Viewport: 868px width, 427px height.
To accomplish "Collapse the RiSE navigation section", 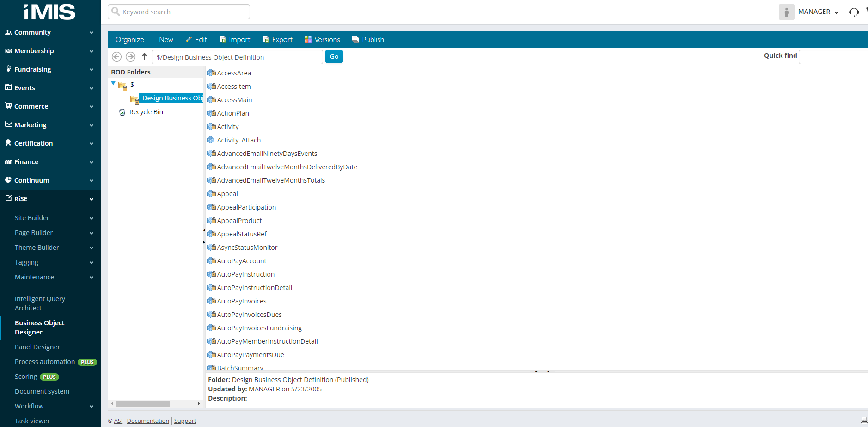I will click(91, 199).
